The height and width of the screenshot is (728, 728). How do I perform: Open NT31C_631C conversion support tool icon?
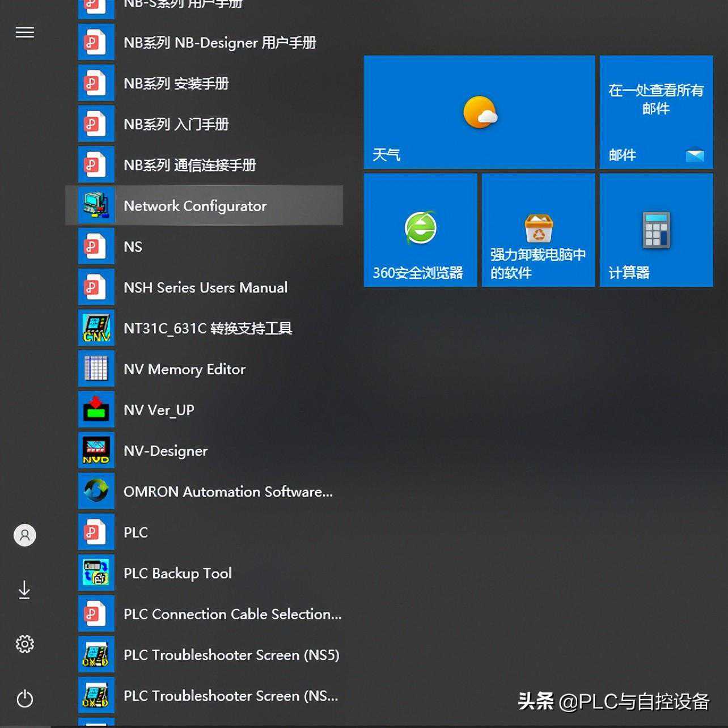point(96,328)
